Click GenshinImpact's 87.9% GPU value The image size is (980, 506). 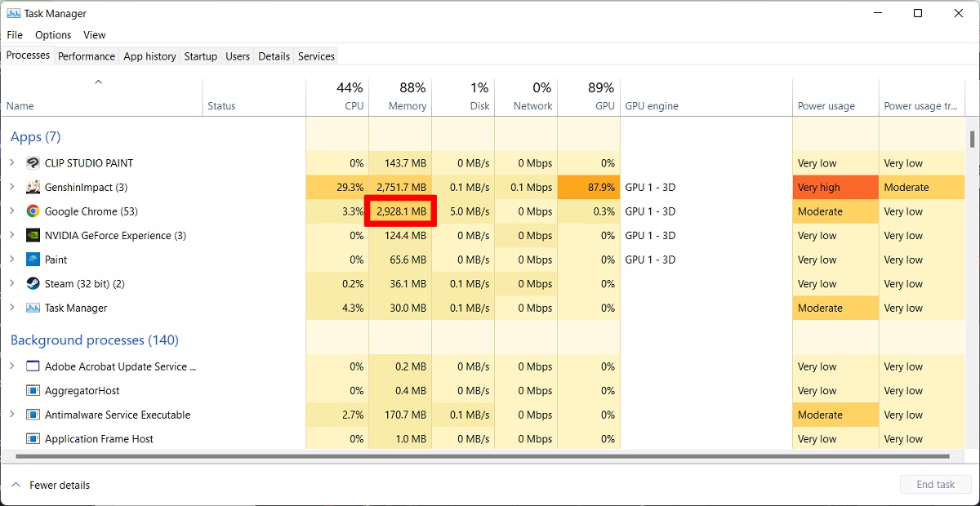pos(589,187)
